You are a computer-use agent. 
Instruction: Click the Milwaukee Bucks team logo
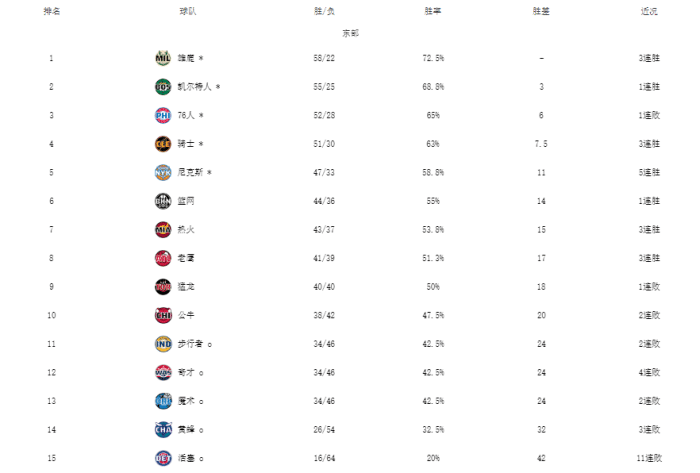coord(163,58)
